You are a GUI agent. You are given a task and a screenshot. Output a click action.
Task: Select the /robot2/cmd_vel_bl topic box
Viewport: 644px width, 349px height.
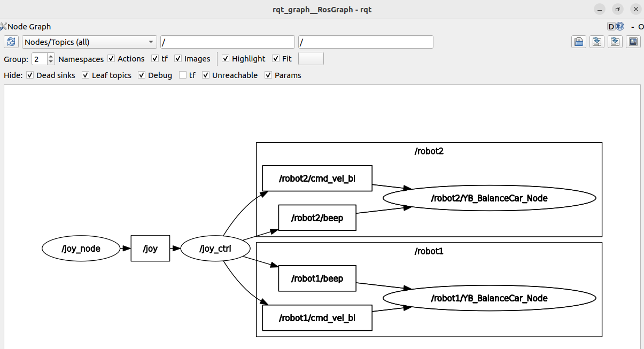tap(317, 179)
